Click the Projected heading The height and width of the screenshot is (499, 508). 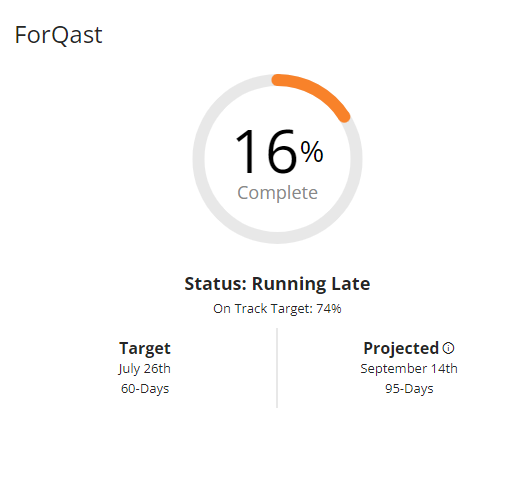click(x=401, y=349)
